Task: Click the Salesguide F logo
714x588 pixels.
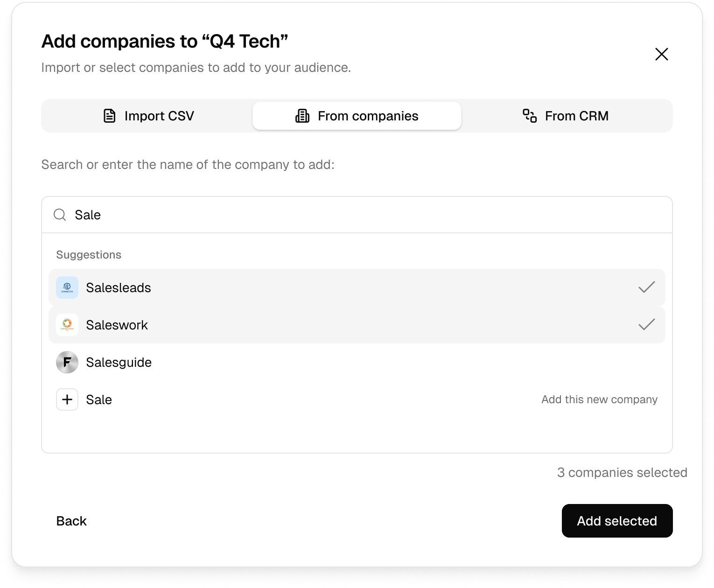Action: [x=67, y=362]
